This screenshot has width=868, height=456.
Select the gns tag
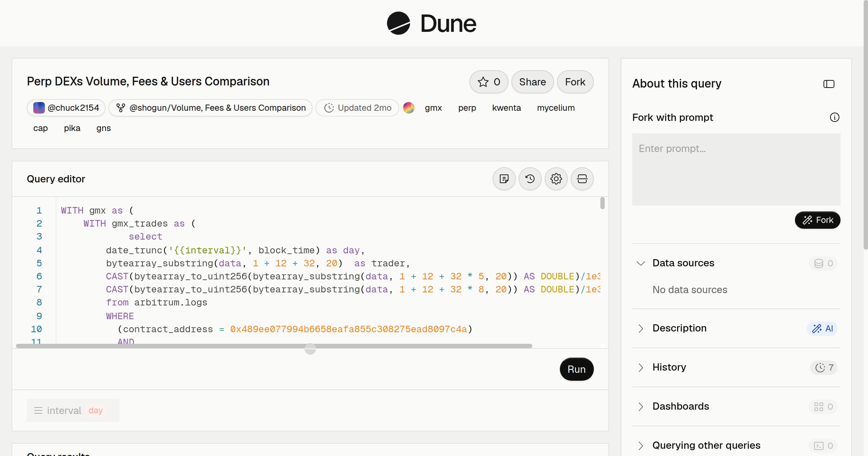coord(103,128)
